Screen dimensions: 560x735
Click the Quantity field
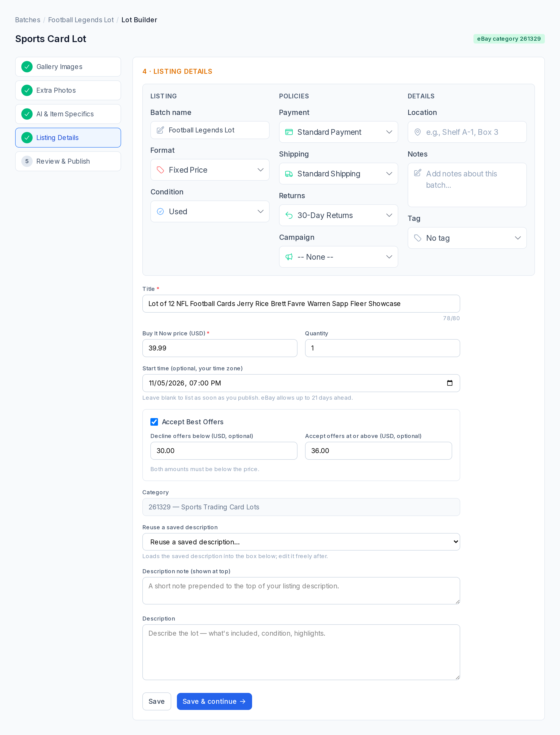[383, 348]
